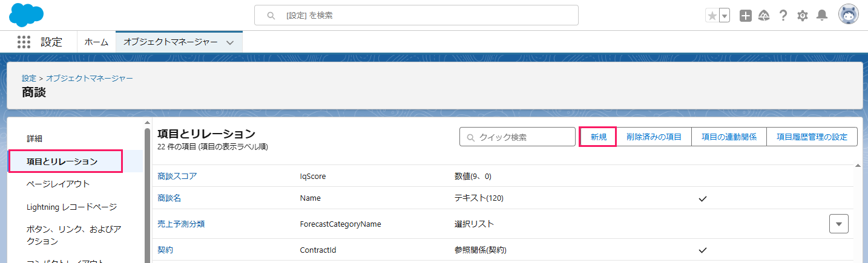Open the global actions plus icon
This screenshot has height=263, width=868.
tap(746, 16)
